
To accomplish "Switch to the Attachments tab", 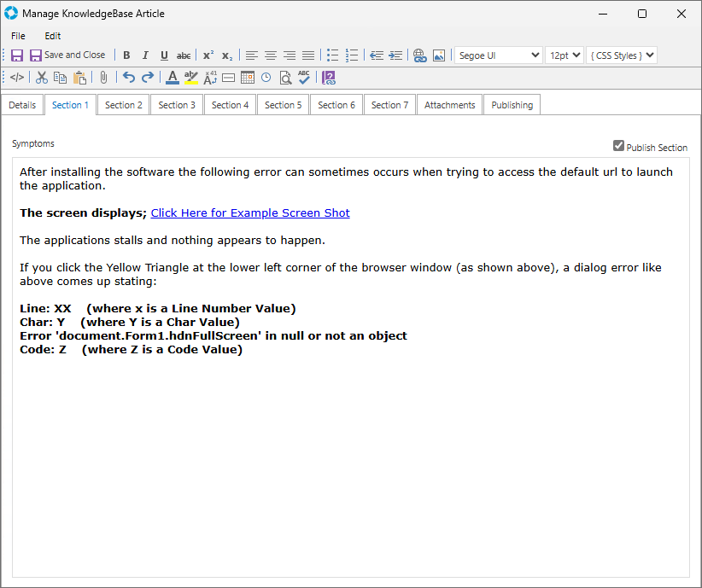I will pos(449,105).
